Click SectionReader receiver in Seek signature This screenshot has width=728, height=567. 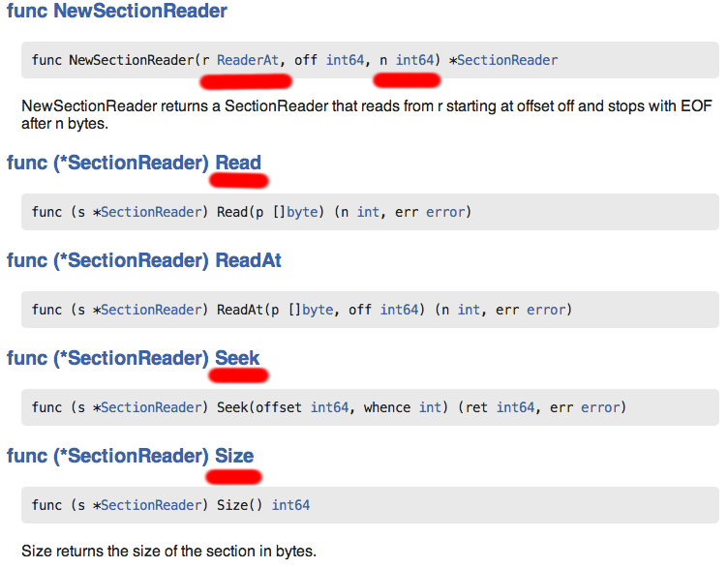pos(151,407)
